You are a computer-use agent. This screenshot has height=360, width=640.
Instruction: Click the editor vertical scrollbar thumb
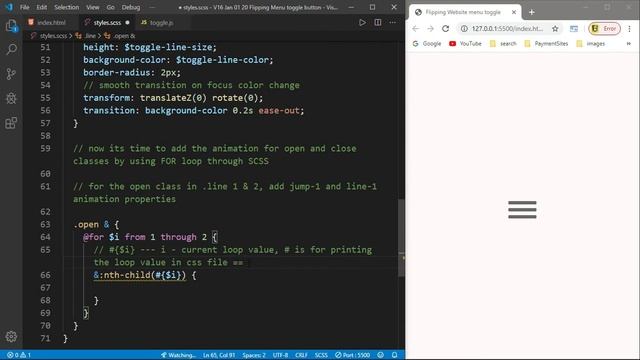click(401, 238)
